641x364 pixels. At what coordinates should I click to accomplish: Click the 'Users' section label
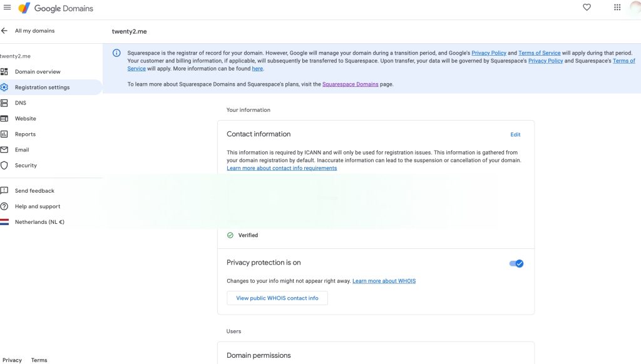(x=234, y=331)
